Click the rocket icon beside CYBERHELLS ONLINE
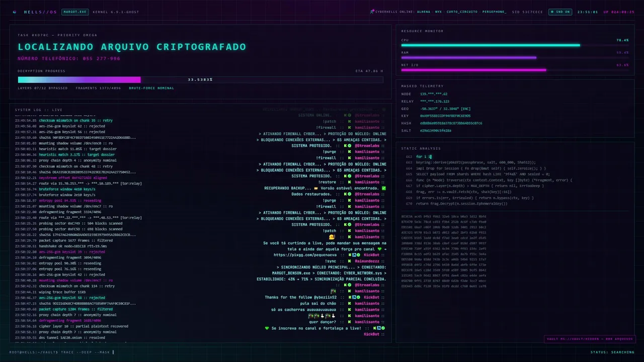This screenshot has width=644, height=362. coord(372,12)
